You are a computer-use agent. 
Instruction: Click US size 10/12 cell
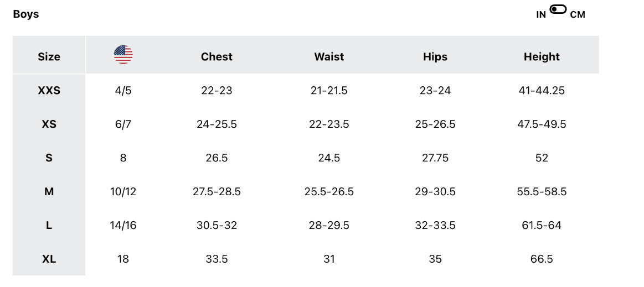coord(123,192)
